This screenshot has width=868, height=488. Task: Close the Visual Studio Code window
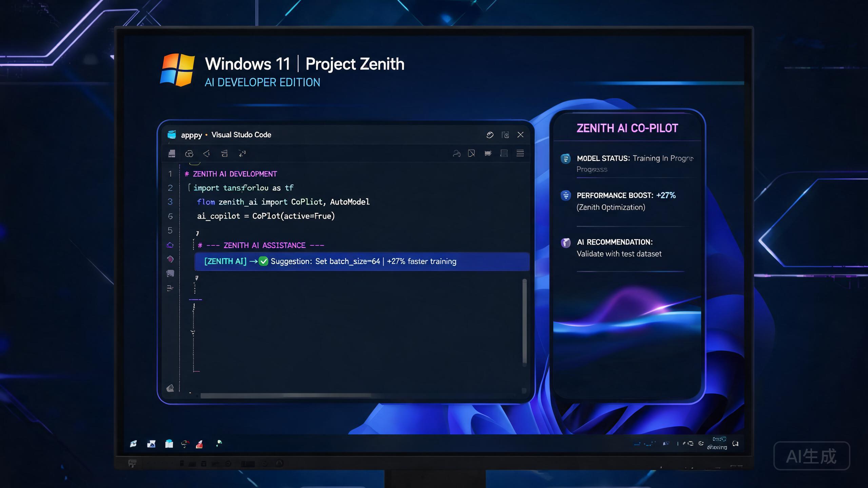point(520,135)
